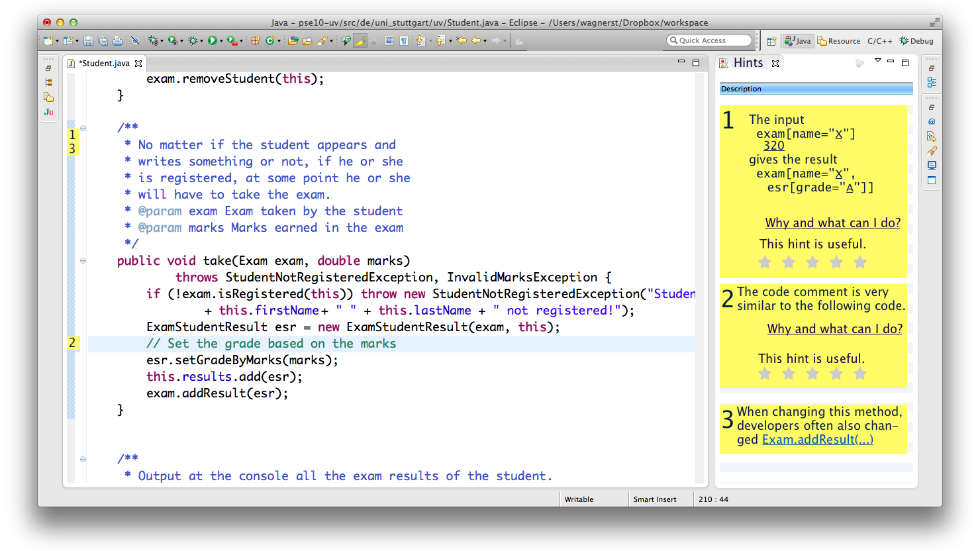Viewport: 980px width, 551px height.
Task: Open the Hints view menu triangle
Action: click(878, 61)
